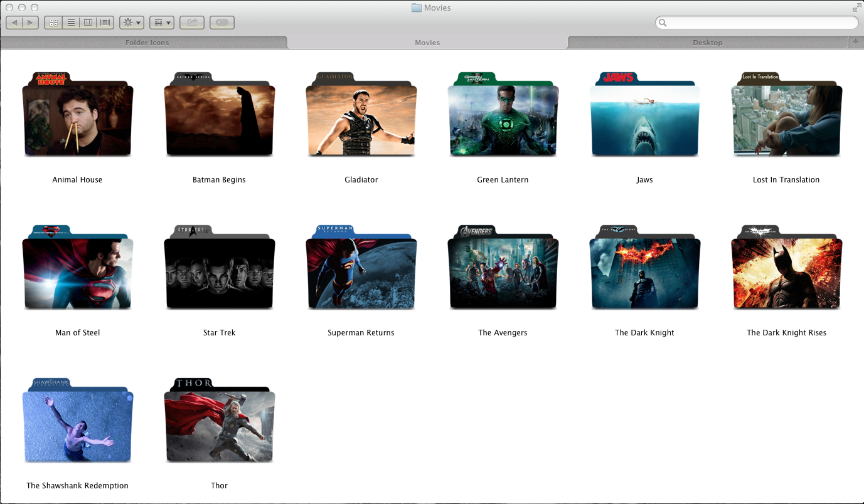Click the "Batman Begins" file name

(x=219, y=180)
